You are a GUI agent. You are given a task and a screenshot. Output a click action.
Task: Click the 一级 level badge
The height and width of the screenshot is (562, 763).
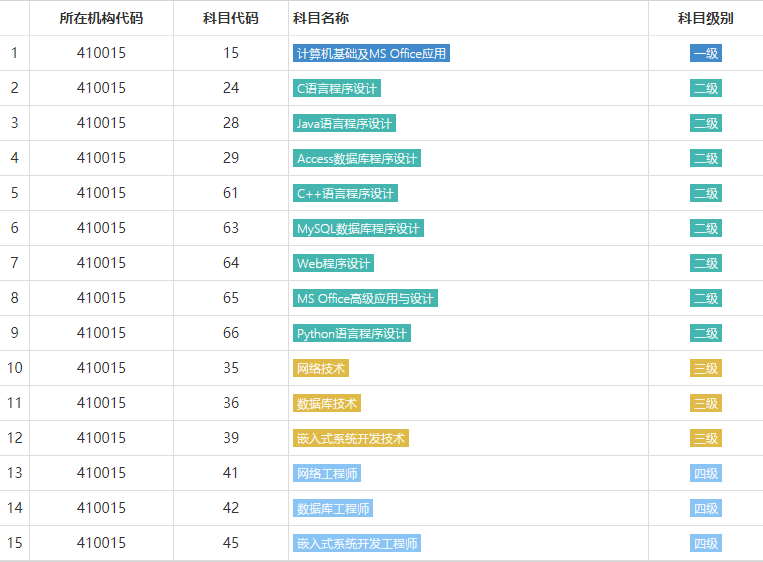pyautogui.click(x=705, y=53)
